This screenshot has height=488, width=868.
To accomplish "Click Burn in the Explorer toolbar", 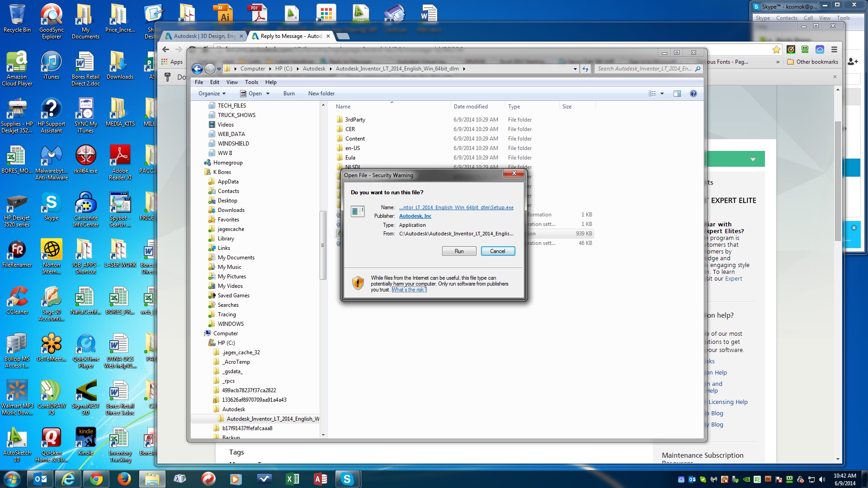I will [289, 94].
